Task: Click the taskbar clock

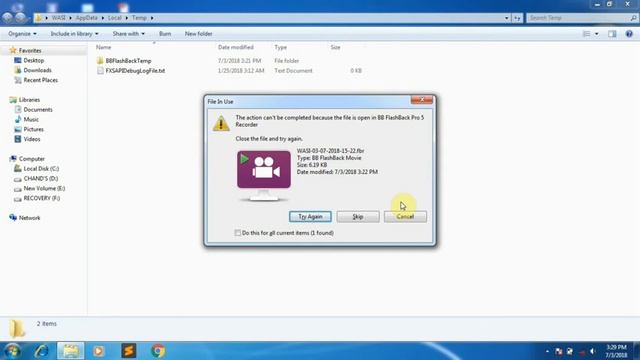Action: click(616, 351)
